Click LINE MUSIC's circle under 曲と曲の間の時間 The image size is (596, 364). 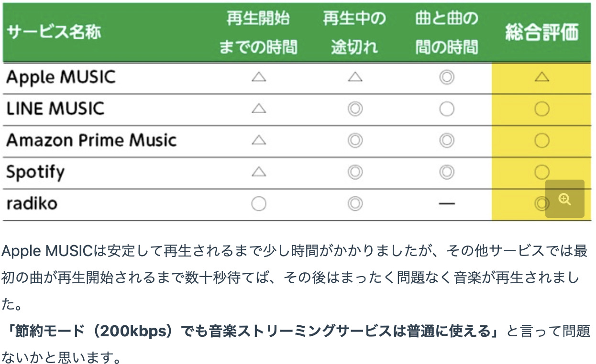[446, 109]
